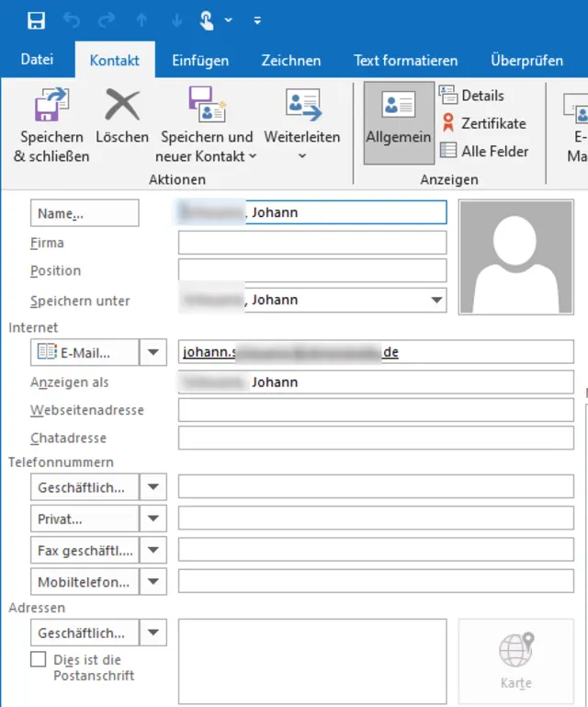Click the save icon in title bar
Image resolution: width=588 pixels, height=707 pixels.
pyautogui.click(x=37, y=20)
